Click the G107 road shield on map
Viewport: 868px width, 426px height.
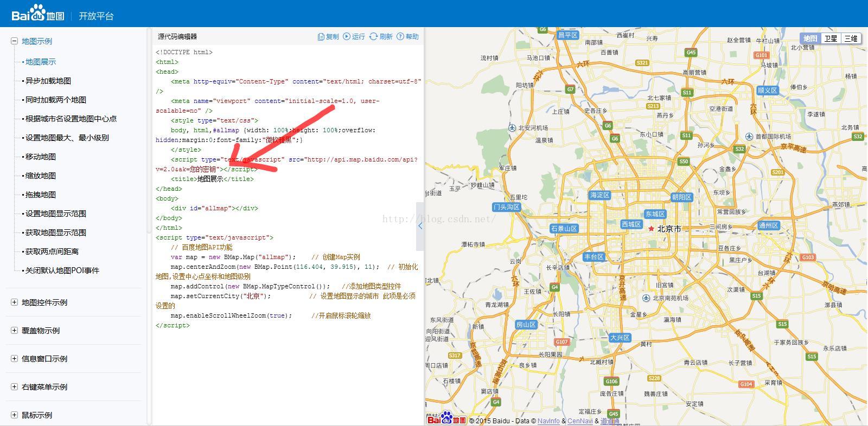pyautogui.click(x=562, y=342)
